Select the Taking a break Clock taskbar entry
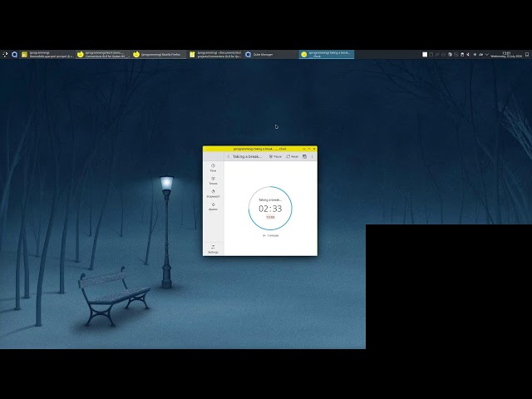Viewport: 532px width, 399px height. (x=327, y=54)
